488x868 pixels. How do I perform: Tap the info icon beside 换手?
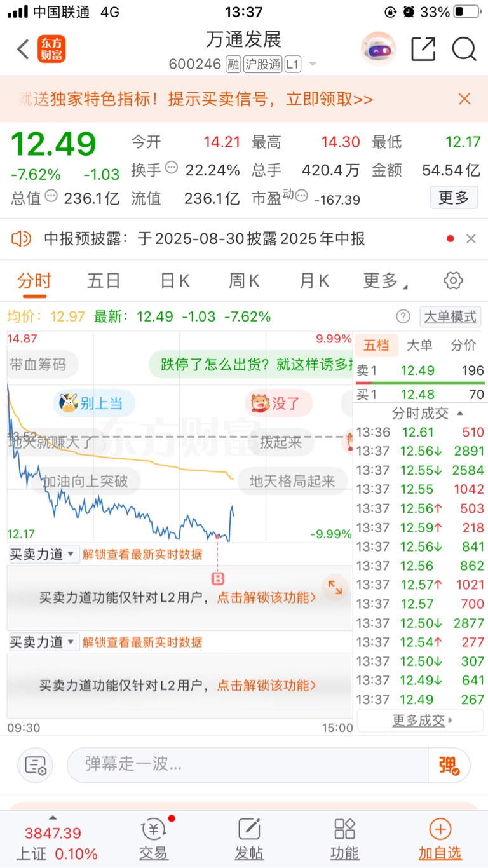pyautogui.click(x=172, y=168)
